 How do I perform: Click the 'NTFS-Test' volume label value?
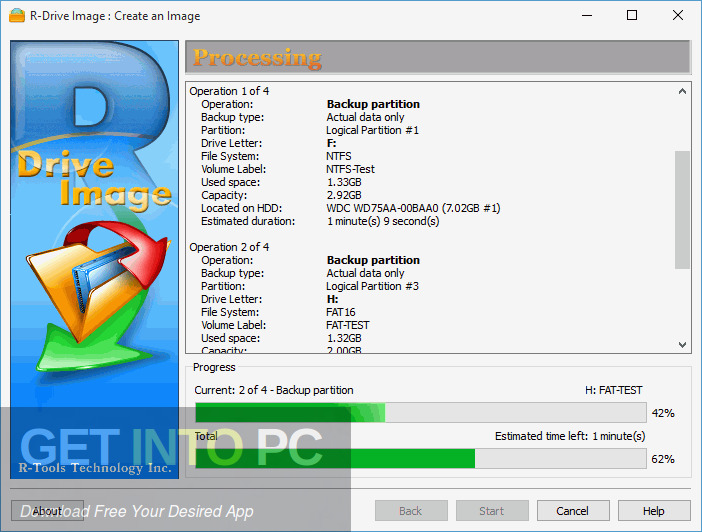pyautogui.click(x=350, y=169)
